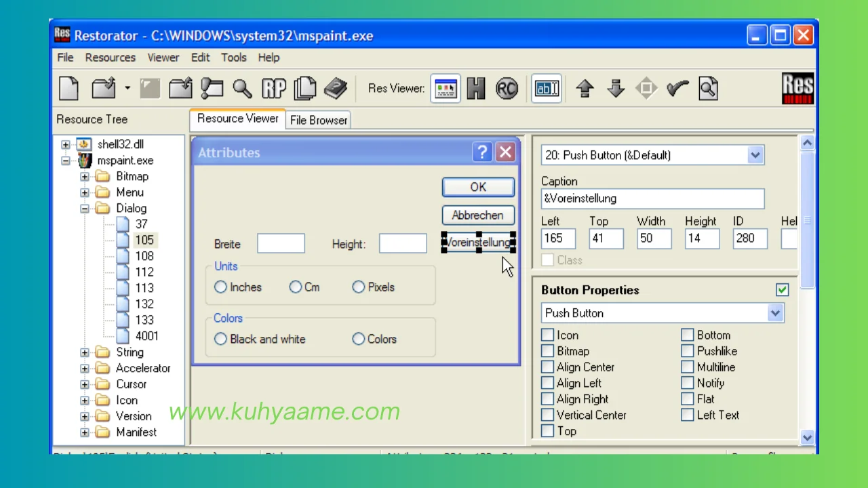Click the book help icon in toolbar
This screenshot has height=488, width=868.
(x=336, y=88)
